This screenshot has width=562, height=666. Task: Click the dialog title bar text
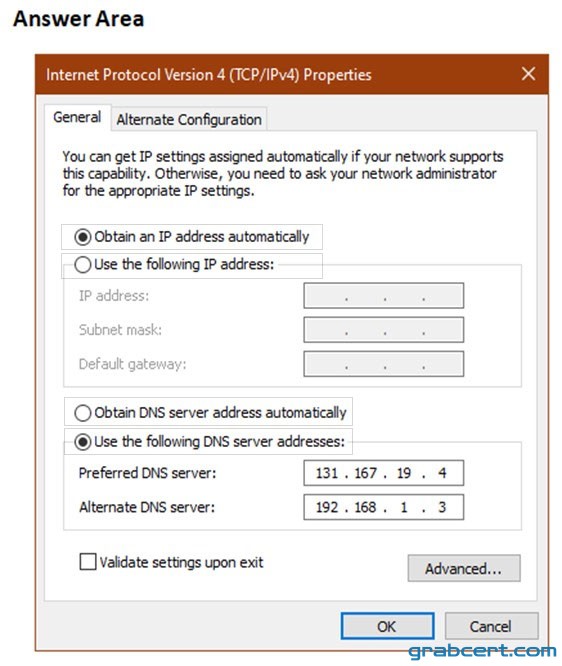(209, 75)
